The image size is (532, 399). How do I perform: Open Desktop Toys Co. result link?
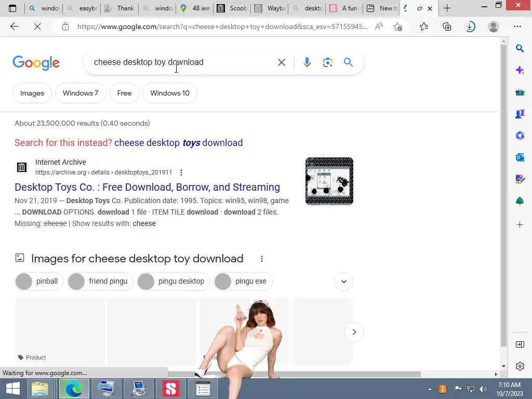click(147, 187)
